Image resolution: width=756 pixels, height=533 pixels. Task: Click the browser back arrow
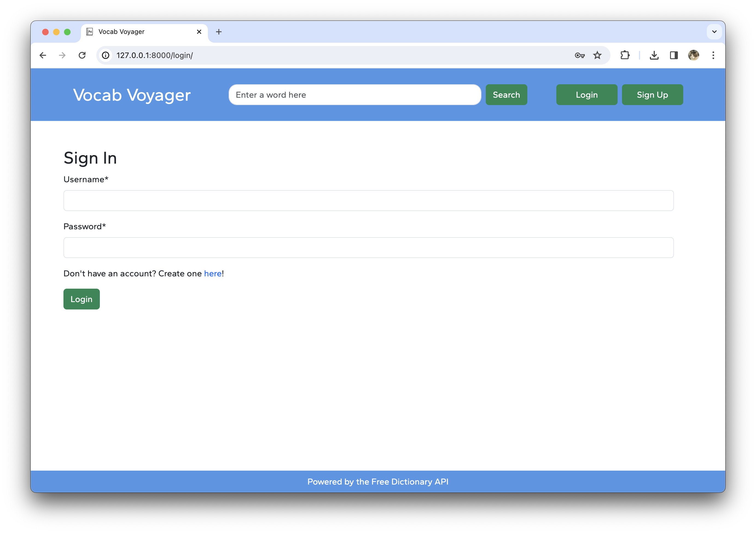(x=43, y=55)
